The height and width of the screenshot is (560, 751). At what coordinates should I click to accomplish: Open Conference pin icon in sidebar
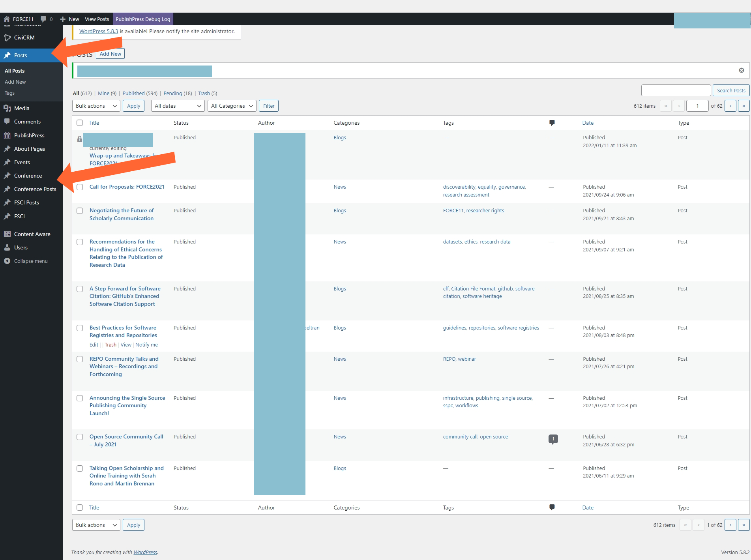pos(7,176)
